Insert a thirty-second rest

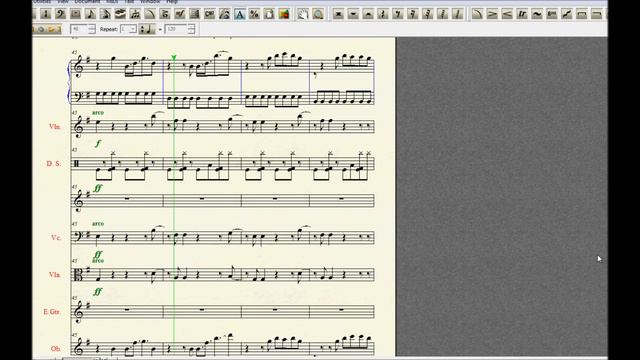[x=427, y=14]
